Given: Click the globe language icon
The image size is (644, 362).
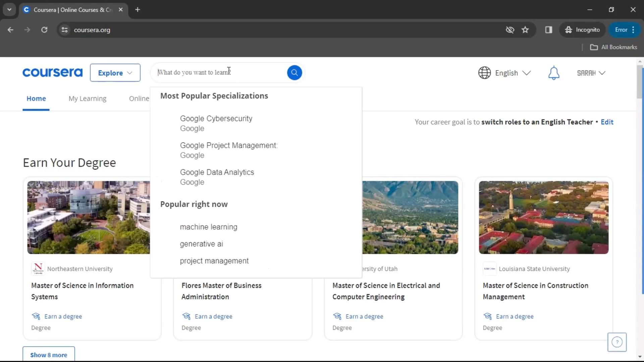Looking at the screenshot, I should coord(484,73).
